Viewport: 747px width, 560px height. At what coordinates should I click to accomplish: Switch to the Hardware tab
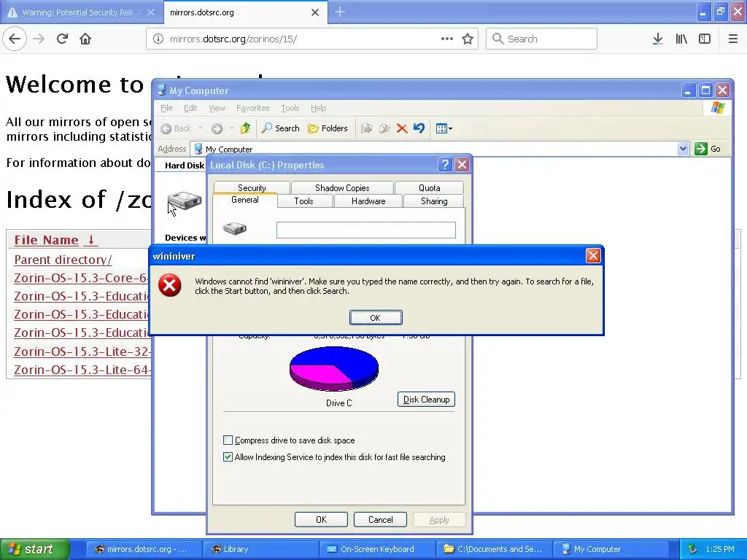click(368, 201)
